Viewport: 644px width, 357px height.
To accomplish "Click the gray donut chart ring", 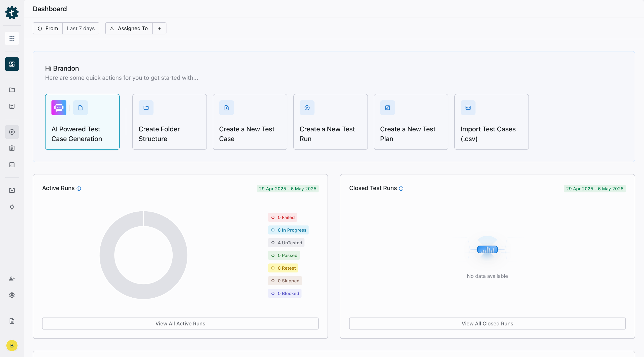I will tap(107, 255).
